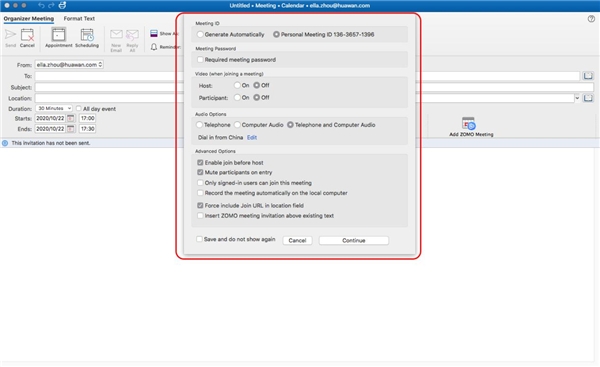Open the Scheduling view icon
Image resolution: width=600 pixels, height=367 pixels.
pyautogui.click(x=87, y=35)
